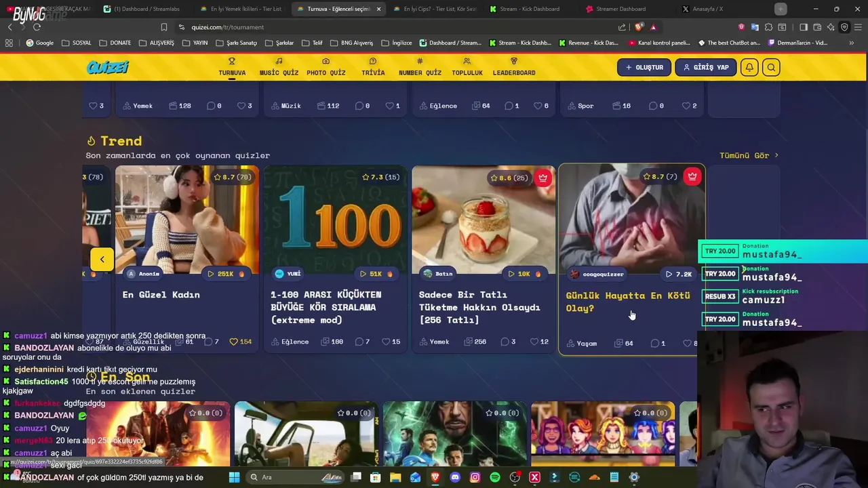Viewport: 868px width, 488px height.
Task: Open Windows Start menu
Action: click(x=234, y=477)
